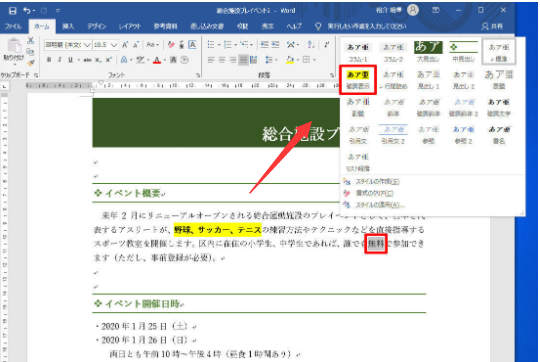Click the Sort A-Z icon

tap(311, 45)
